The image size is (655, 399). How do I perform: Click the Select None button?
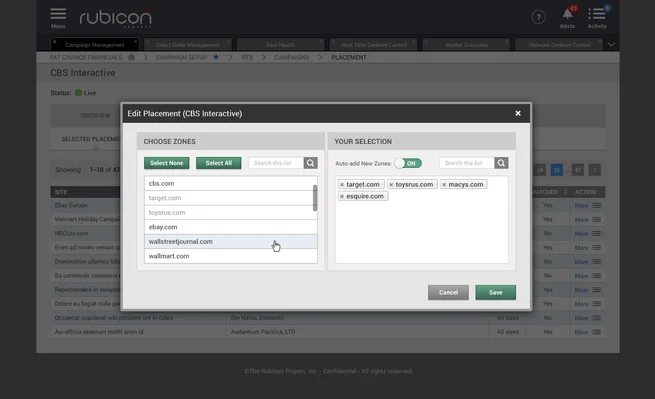(167, 163)
